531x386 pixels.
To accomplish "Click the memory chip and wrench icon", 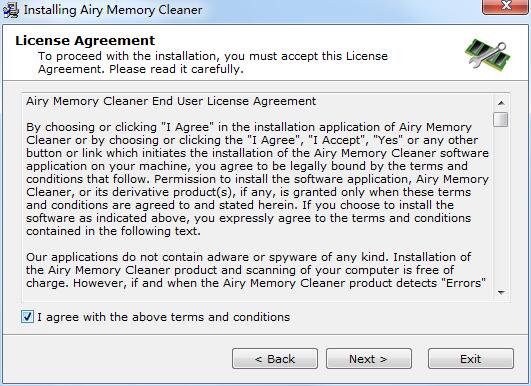I will pos(488,54).
